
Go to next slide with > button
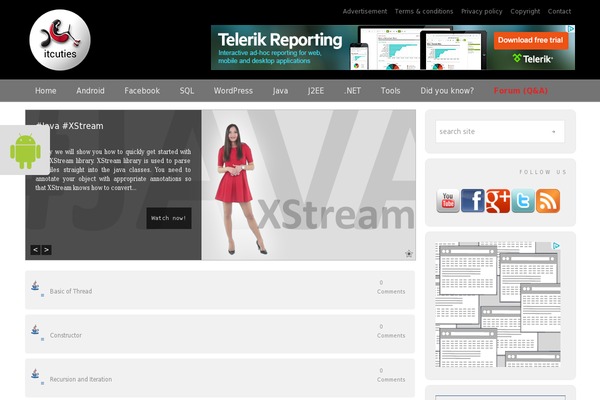point(46,250)
